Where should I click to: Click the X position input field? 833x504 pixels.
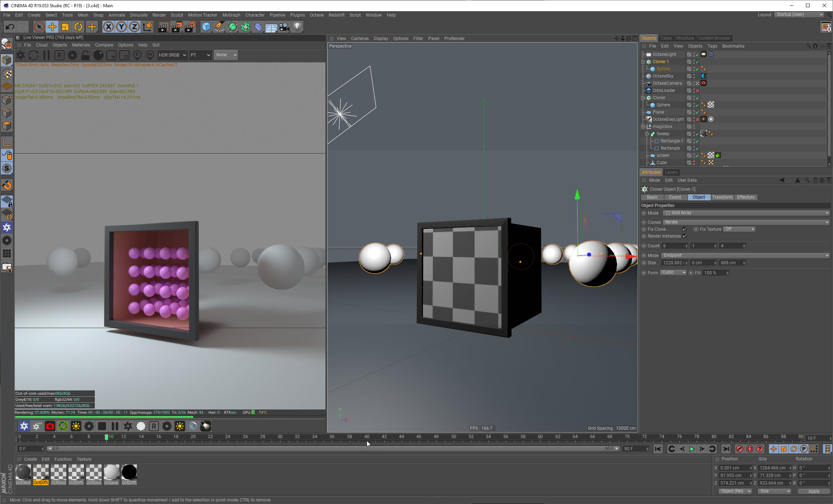point(734,468)
